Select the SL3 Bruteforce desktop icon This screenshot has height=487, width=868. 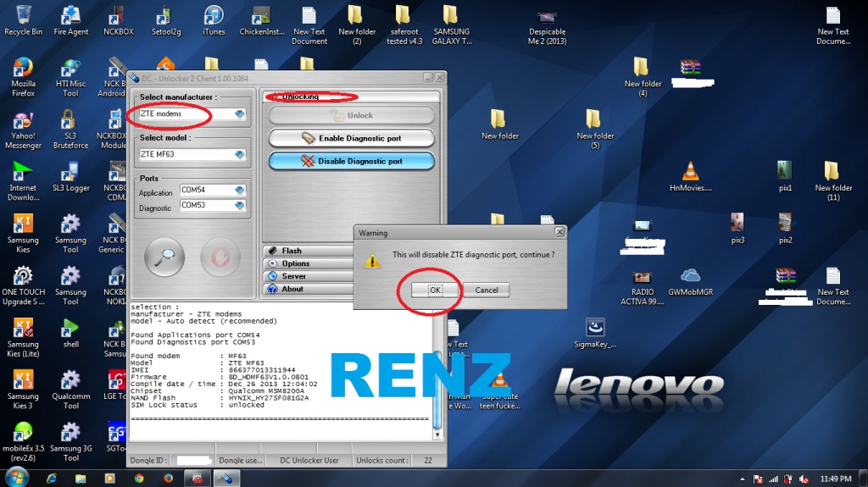(71, 130)
